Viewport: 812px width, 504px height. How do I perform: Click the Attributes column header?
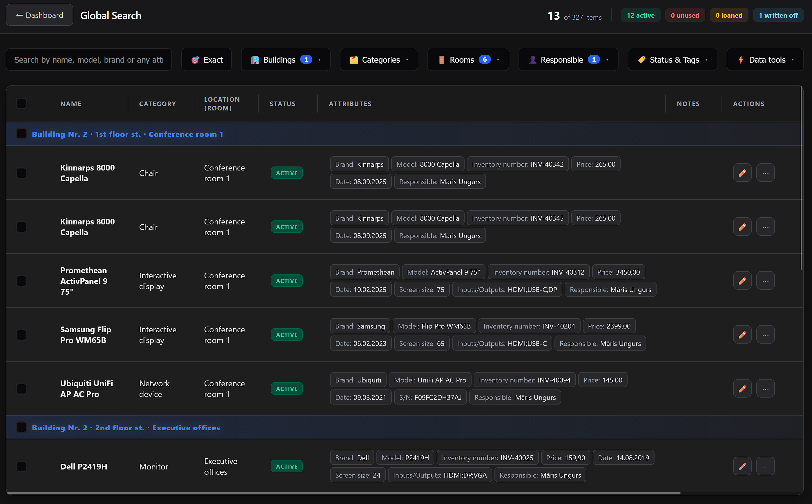click(350, 104)
